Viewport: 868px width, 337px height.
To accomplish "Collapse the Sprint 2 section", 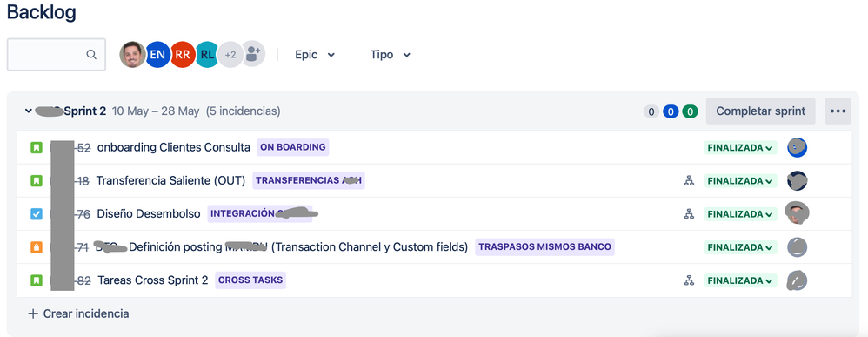I will pos(28,111).
